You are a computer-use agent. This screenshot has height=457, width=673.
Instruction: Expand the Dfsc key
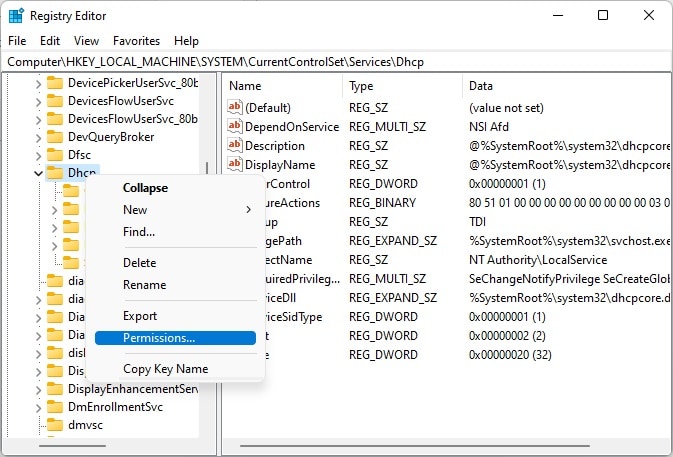(39, 156)
